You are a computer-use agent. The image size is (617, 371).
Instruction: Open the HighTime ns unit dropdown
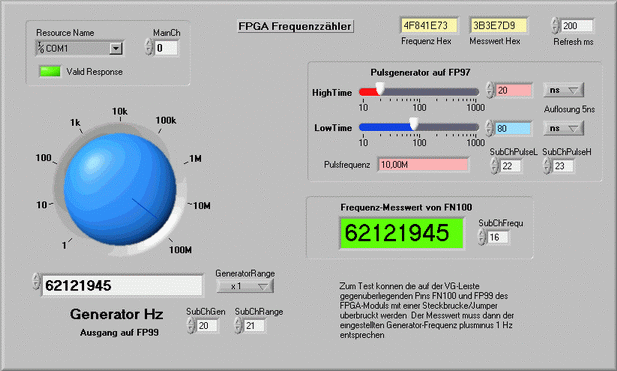[x=563, y=90]
